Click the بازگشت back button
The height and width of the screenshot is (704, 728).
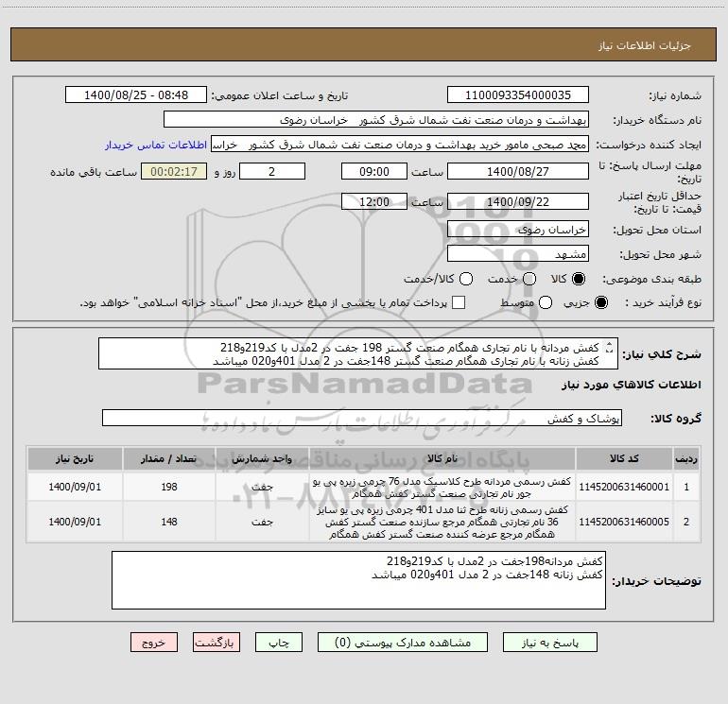point(217,643)
